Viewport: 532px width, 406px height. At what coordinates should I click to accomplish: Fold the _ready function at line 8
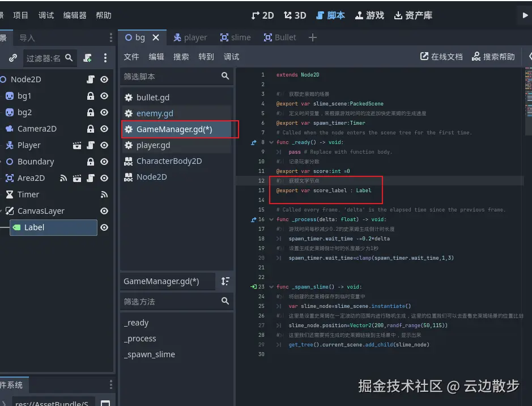pos(271,142)
